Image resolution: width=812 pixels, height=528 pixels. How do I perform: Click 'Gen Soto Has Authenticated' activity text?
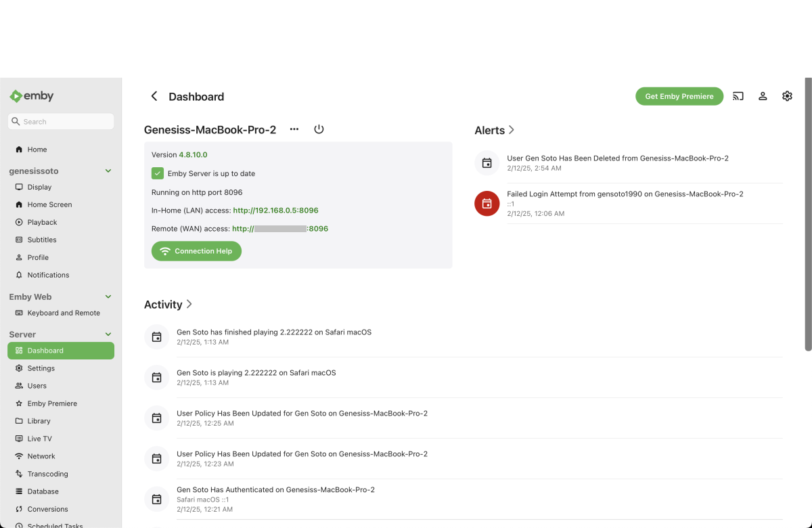click(x=275, y=489)
